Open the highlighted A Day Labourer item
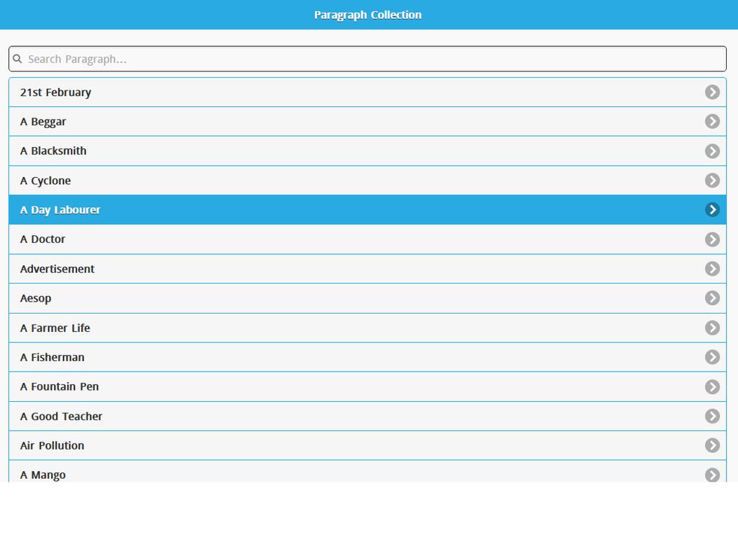 point(367,210)
